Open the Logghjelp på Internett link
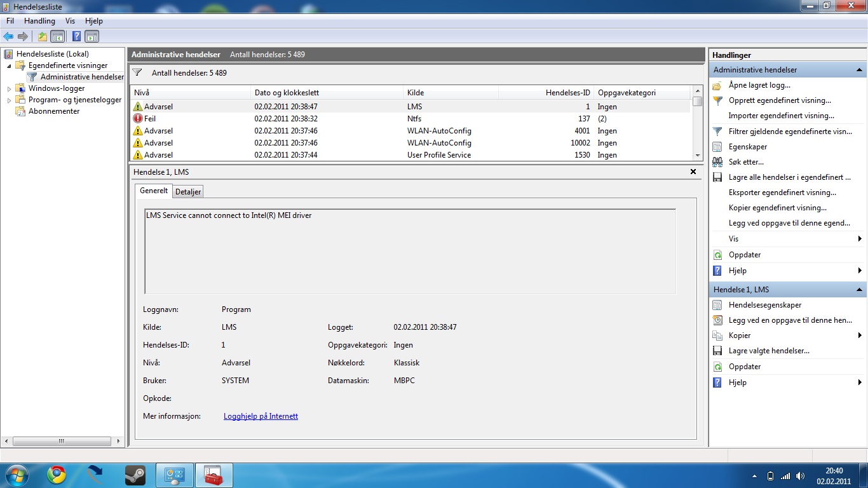This screenshot has width=868, height=488. (261, 416)
